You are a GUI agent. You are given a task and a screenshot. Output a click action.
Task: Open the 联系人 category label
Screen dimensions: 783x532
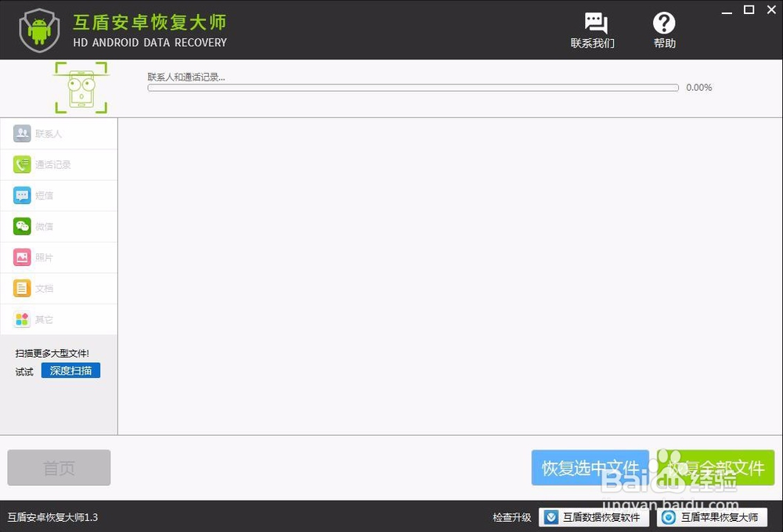point(49,134)
